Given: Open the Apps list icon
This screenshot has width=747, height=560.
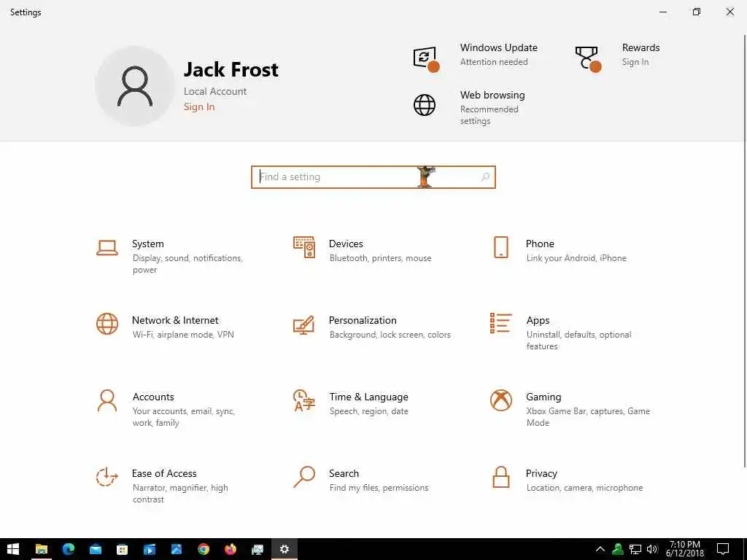Looking at the screenshot, I should (x=501, y=323).
